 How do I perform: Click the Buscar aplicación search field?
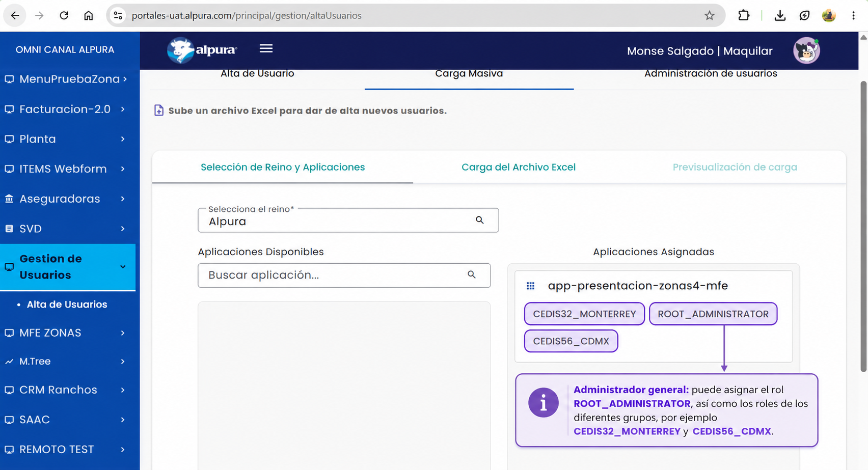point(344,275)
